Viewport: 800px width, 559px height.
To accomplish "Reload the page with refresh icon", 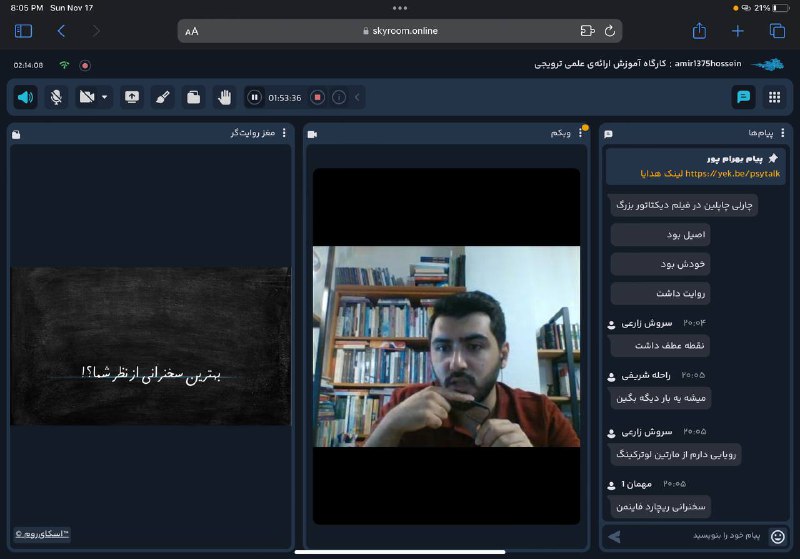I will click(610, 31).
